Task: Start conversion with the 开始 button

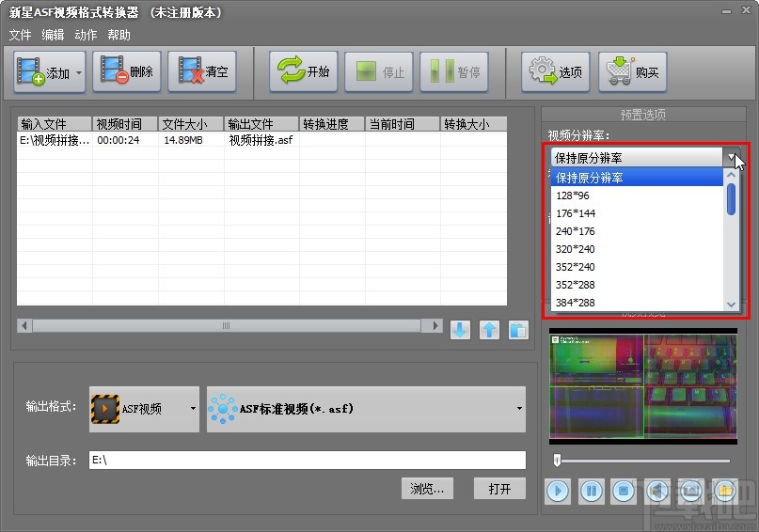Action: coord(304,72)
